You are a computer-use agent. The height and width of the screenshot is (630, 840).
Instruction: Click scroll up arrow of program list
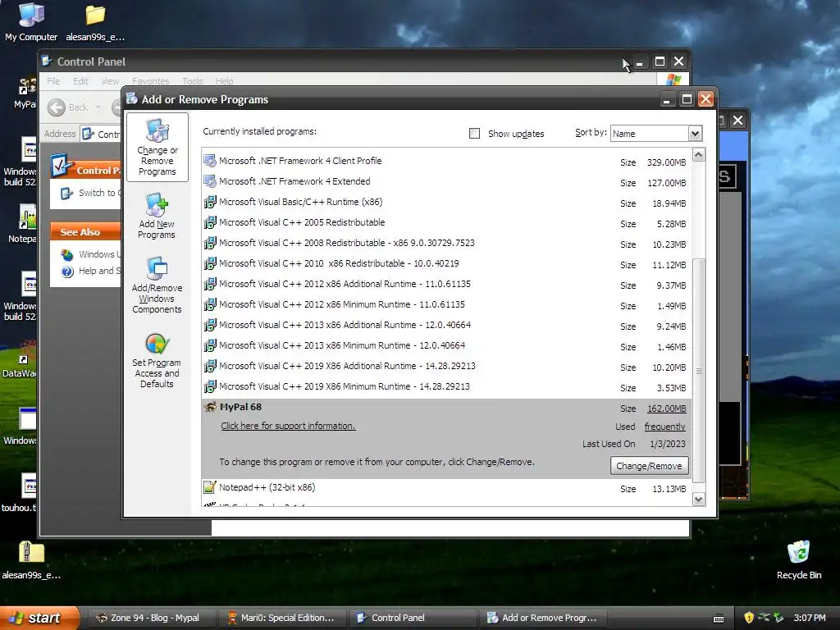point(699,155)
